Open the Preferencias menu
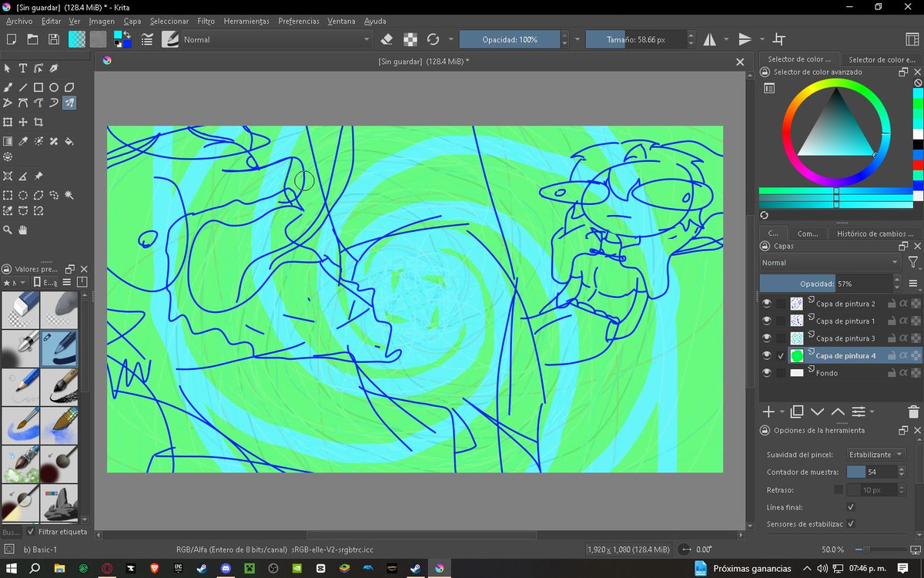The width and height of the screenshot is (924, 578). point(299,21)
